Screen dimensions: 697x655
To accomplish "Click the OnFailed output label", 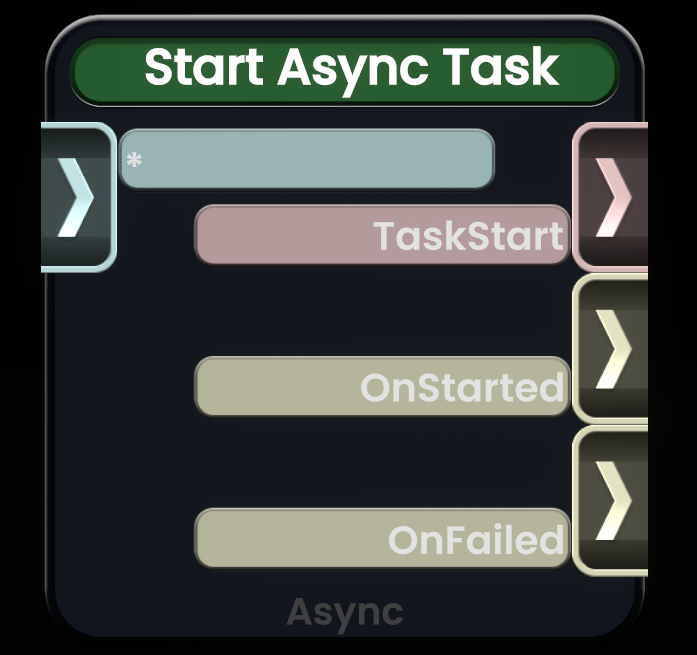I will point(475,539).
